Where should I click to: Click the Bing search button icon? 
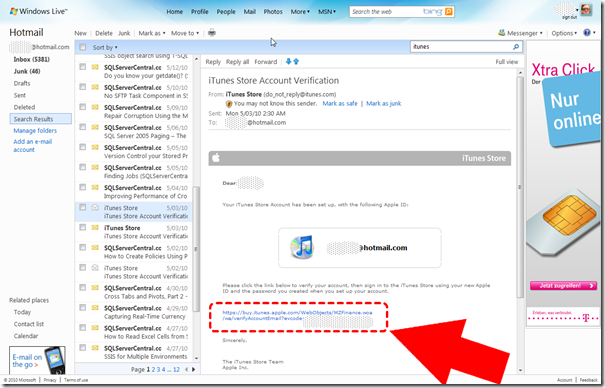(448, 12)
